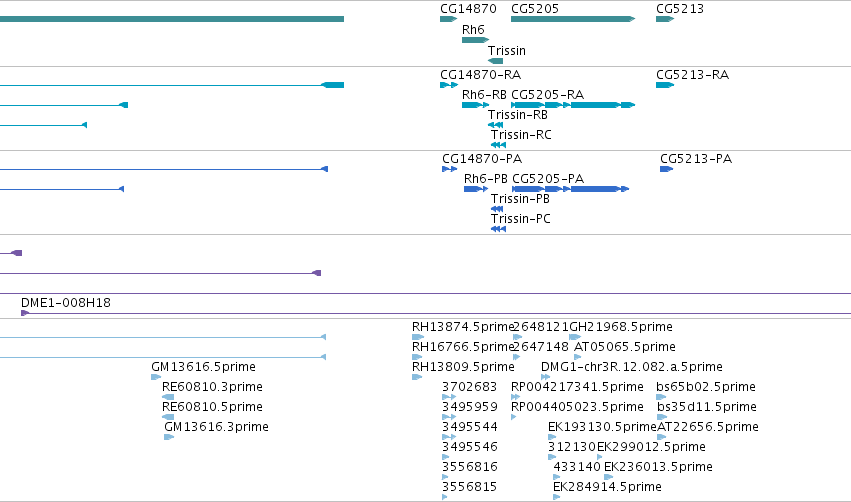Click the CG5213-PA protein label

696,159
